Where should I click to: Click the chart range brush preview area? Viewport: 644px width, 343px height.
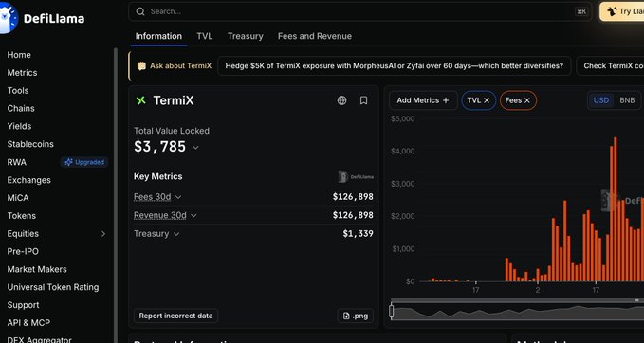(518, 313)
